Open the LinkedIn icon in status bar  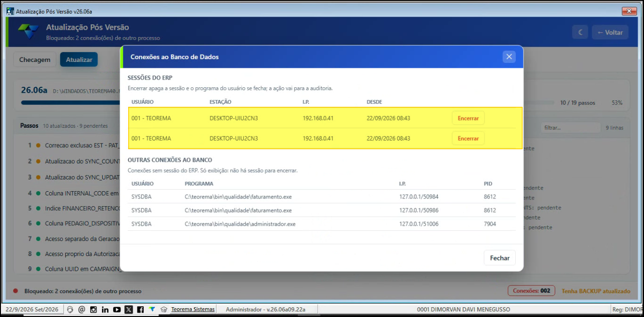tap(105, 309)
